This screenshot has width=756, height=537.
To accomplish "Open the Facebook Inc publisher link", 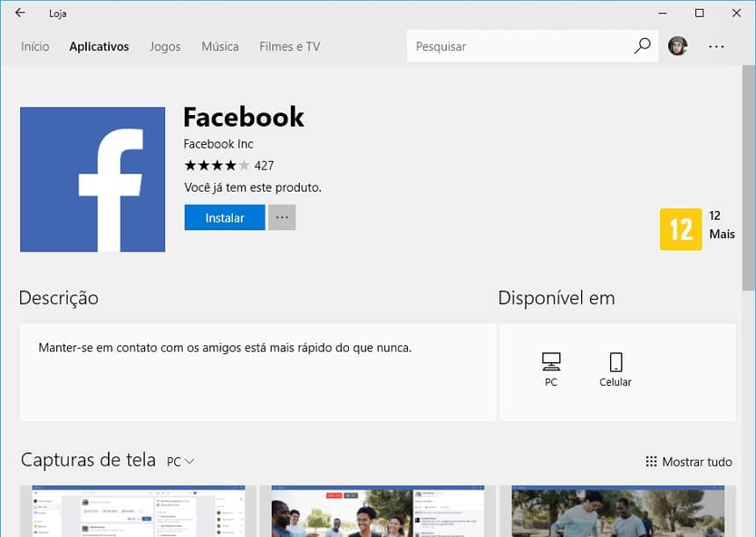I will [218, 143].
